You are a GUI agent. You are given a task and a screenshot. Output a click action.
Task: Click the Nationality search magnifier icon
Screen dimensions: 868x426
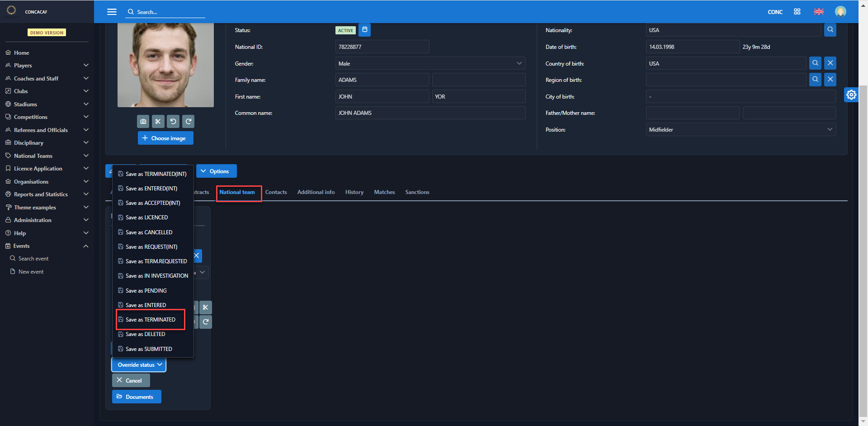830,30
